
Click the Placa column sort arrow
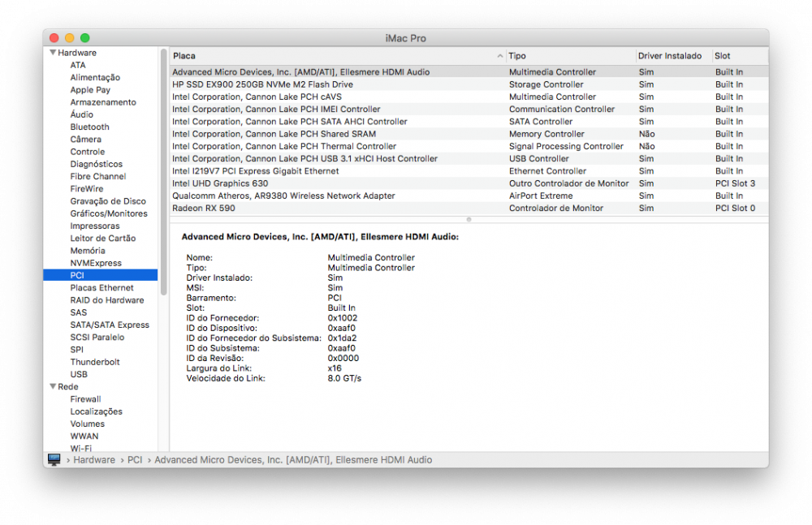coord(499,56)
